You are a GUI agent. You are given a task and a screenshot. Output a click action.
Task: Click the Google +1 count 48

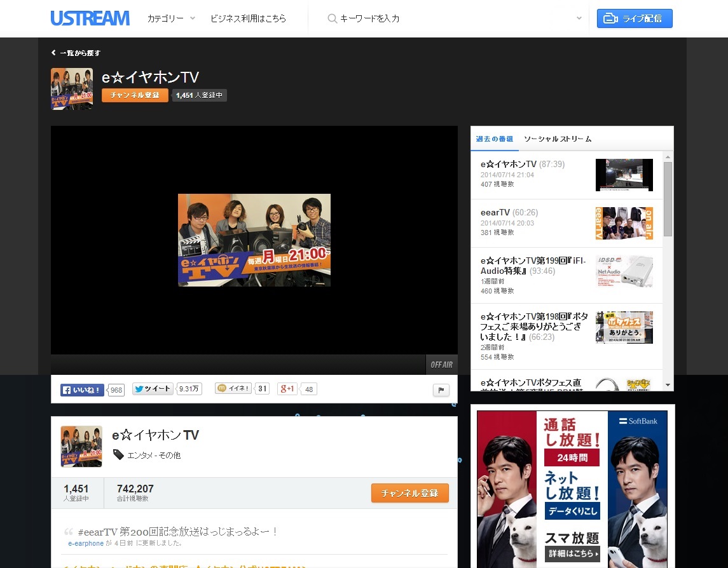click(309, 389)
